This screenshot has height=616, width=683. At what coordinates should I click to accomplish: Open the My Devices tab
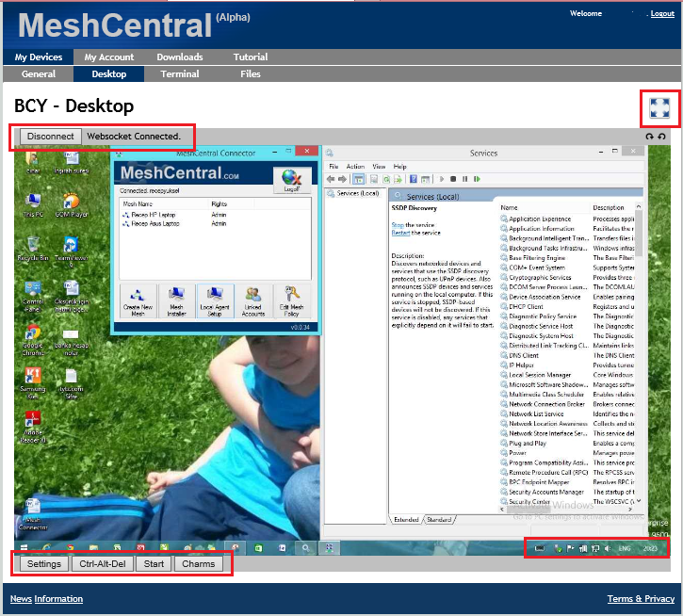(x=39, y=57)
